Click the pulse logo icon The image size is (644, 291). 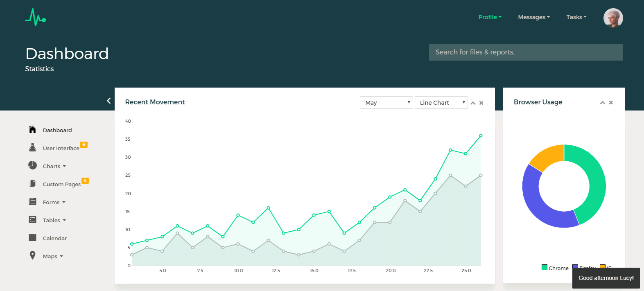tap(35, 18)
